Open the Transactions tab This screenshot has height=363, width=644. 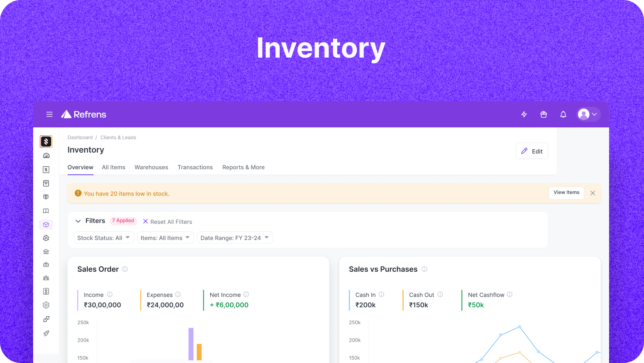coord(195,167)
